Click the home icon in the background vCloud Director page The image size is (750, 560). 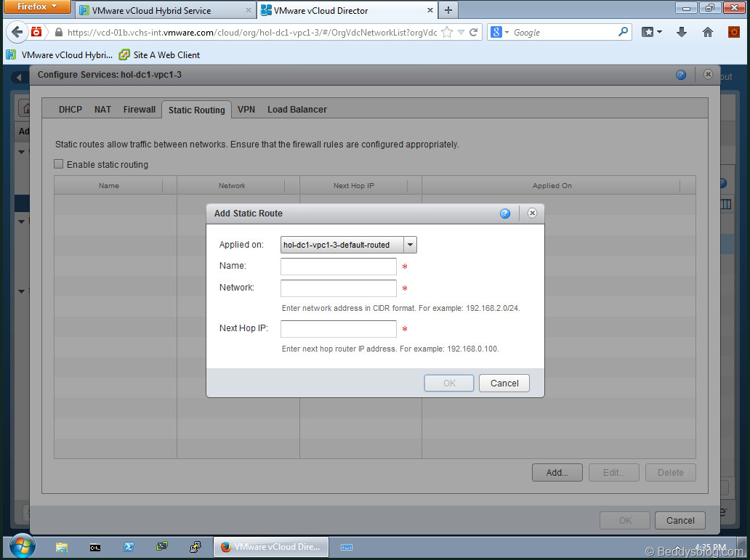(25, 108)
